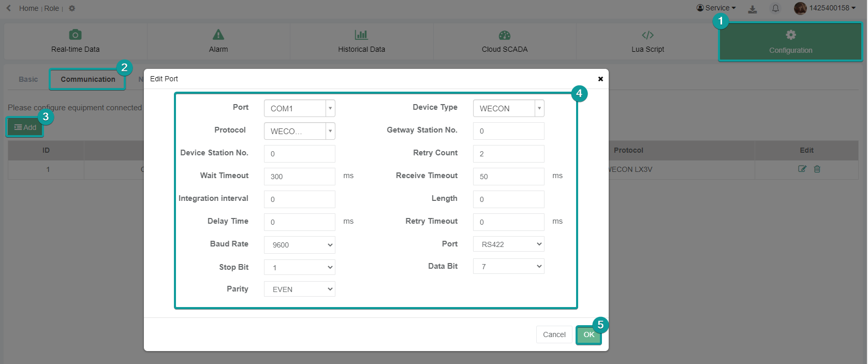Screen dimensions: 868x364
Task: Click Cancel in Edit Port dialog
Action: 554,334
